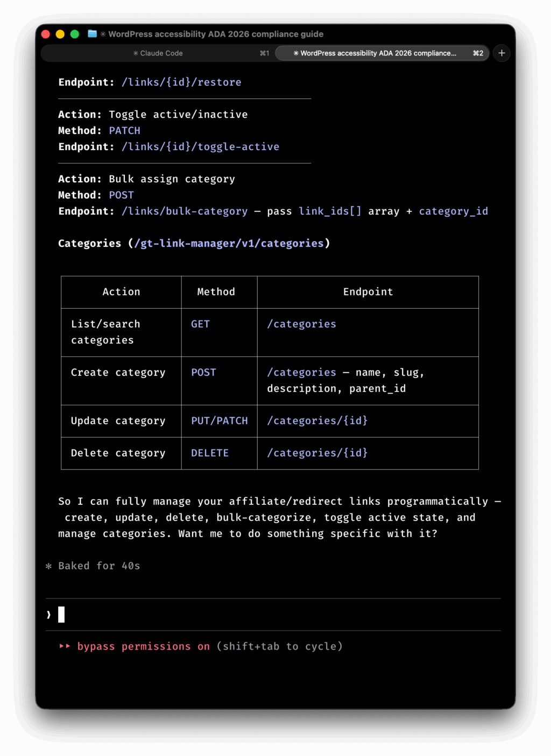
Task: Select the WordPress accessibility ADA 2026 tab
Action: 377,53
